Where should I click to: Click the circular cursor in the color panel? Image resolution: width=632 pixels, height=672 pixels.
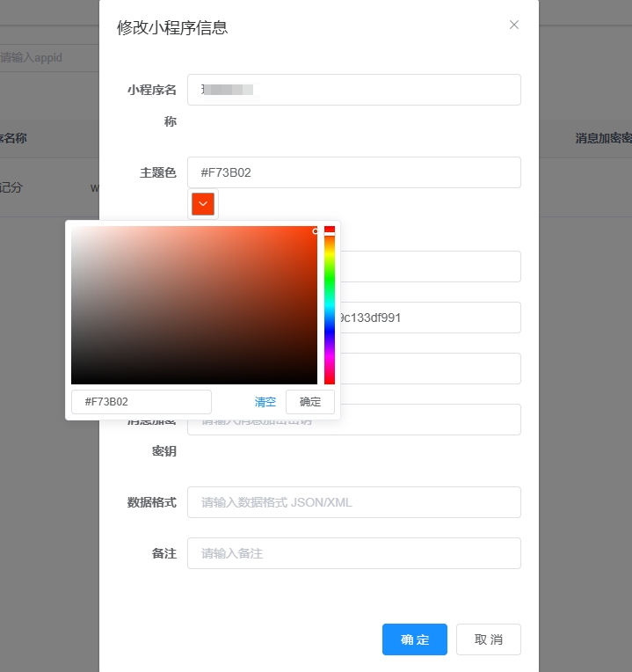316,231
